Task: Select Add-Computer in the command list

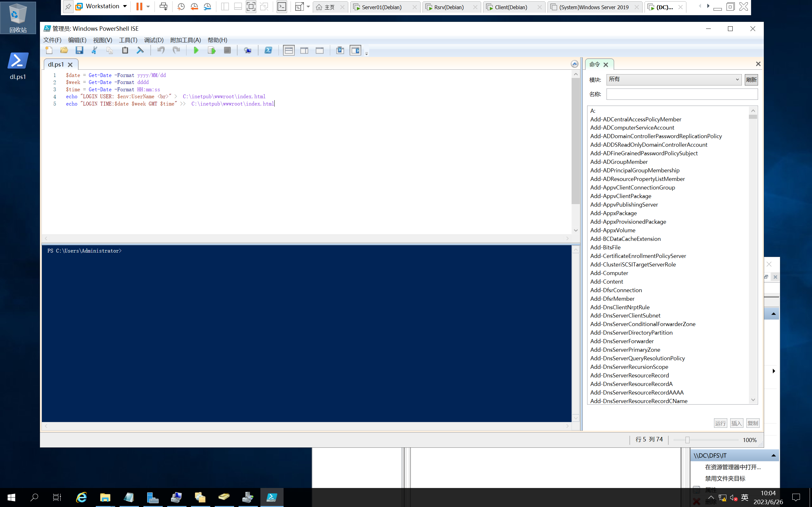Action: [x=609, y=273]
